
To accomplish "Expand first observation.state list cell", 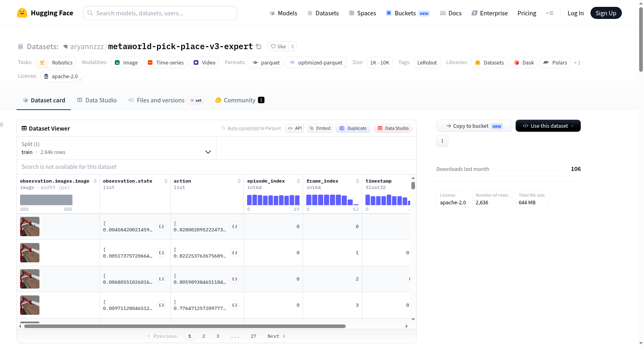I will [x=161, y=226].
